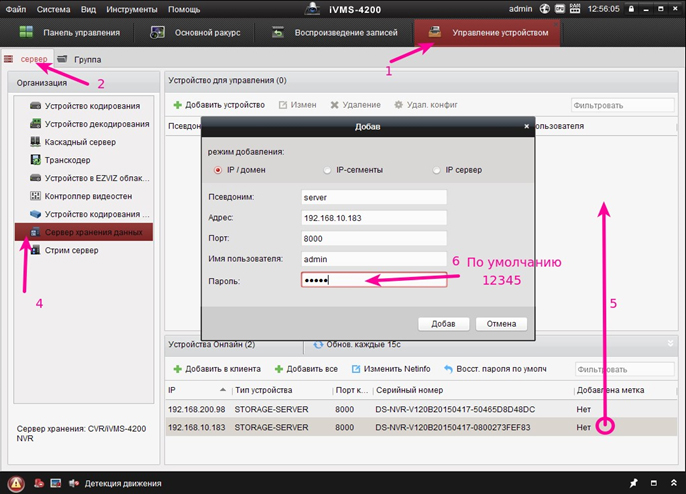Click the pin icon in bottom bar
The image size is (686, 494).
click(x=633, y=483)
